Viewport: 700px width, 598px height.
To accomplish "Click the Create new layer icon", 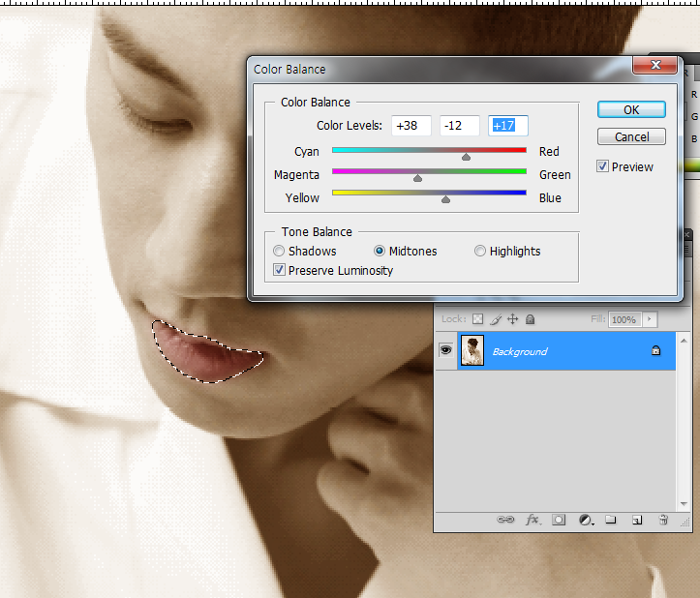I will coord(637,520).
